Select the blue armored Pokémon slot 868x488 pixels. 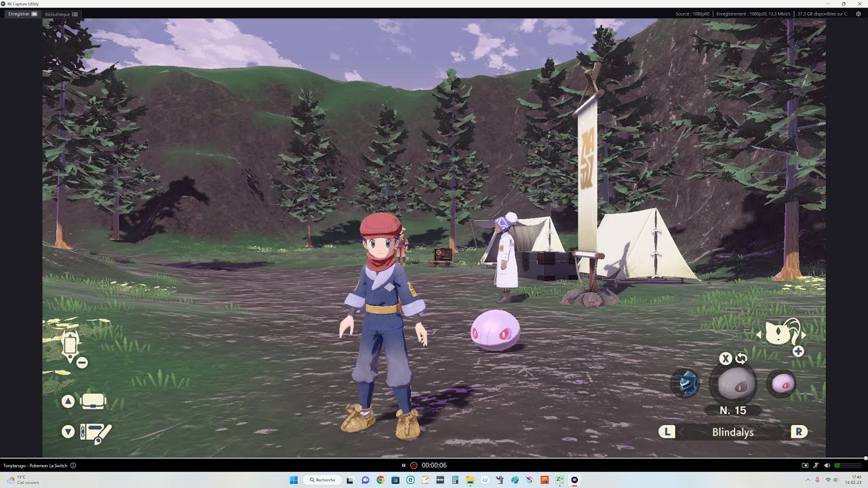point(686,384)
